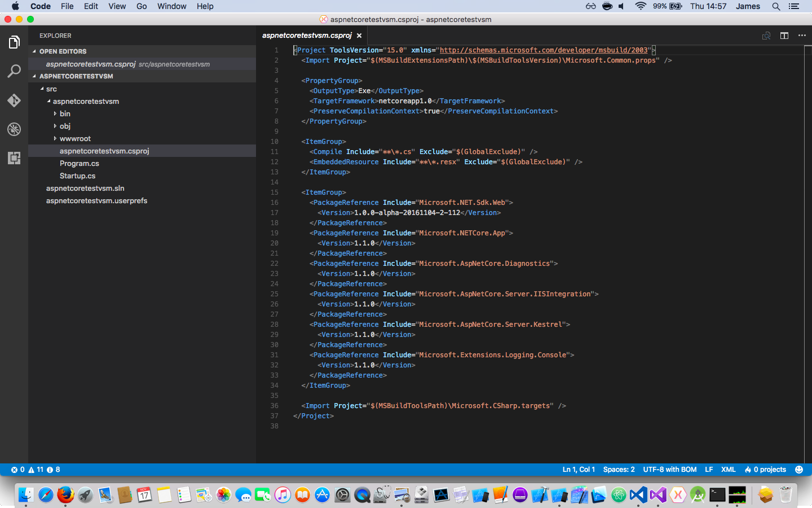The height and width of the screenshot is (508, 812).
Task: Open aspnetcoretestvsm.sln file
Action: point(142,188)
